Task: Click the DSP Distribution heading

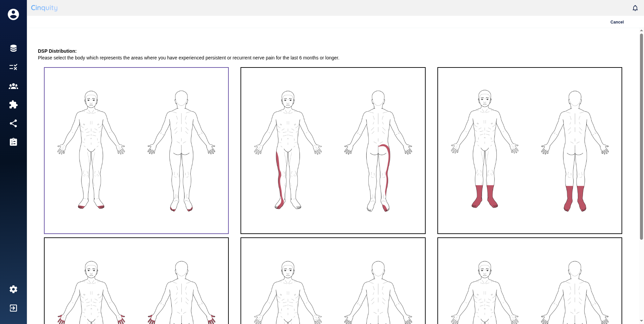Action: [57, 51]
